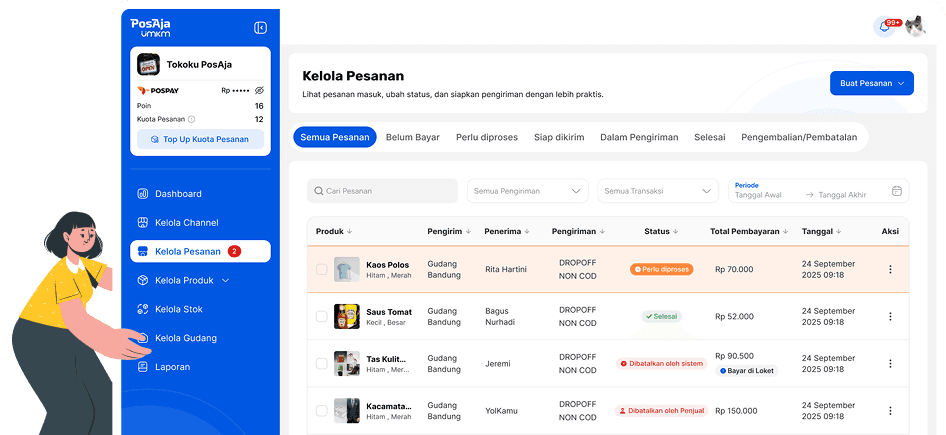Click the Kelola Stok sidebar icon
946x435 pixels.
pos(143,310)
